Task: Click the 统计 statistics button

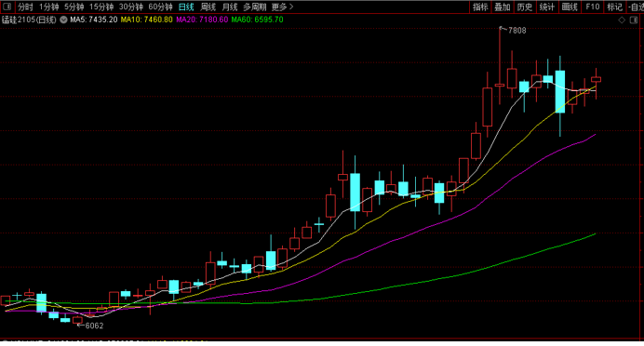Action: (546, 7)
